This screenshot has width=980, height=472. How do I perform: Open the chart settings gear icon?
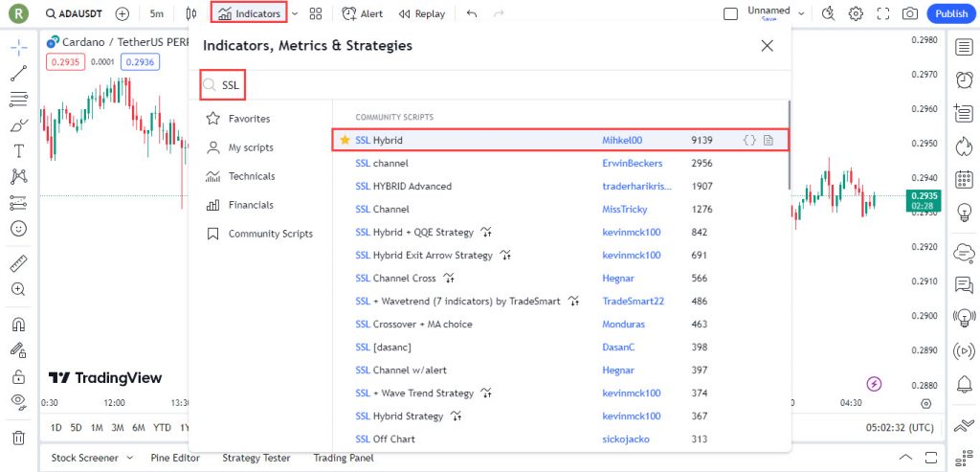coord(856,13)
